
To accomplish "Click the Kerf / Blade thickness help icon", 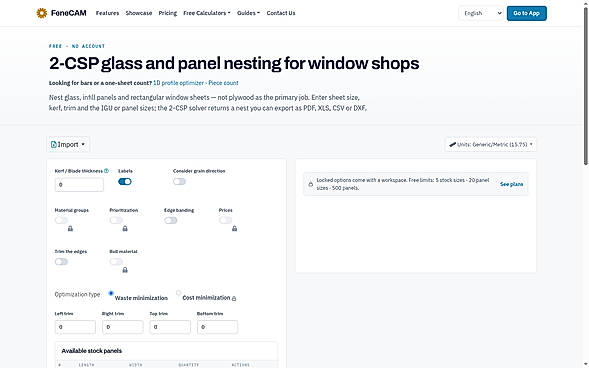I will 106,171.
